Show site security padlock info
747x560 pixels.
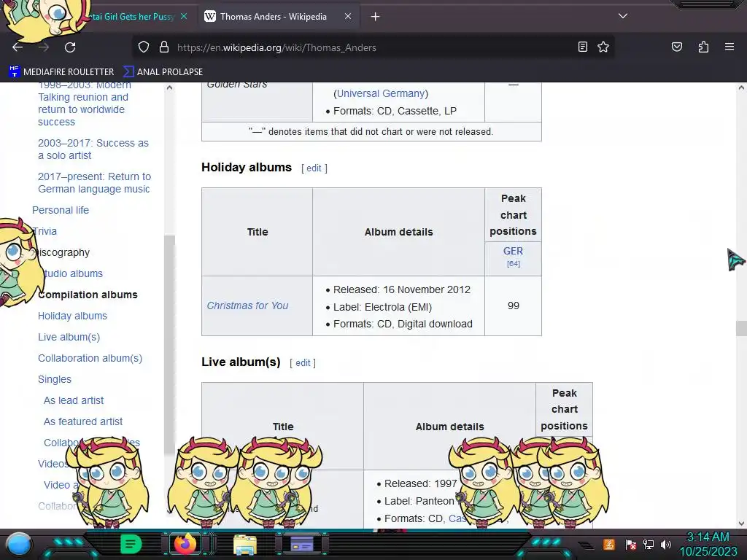coord(164,47)
